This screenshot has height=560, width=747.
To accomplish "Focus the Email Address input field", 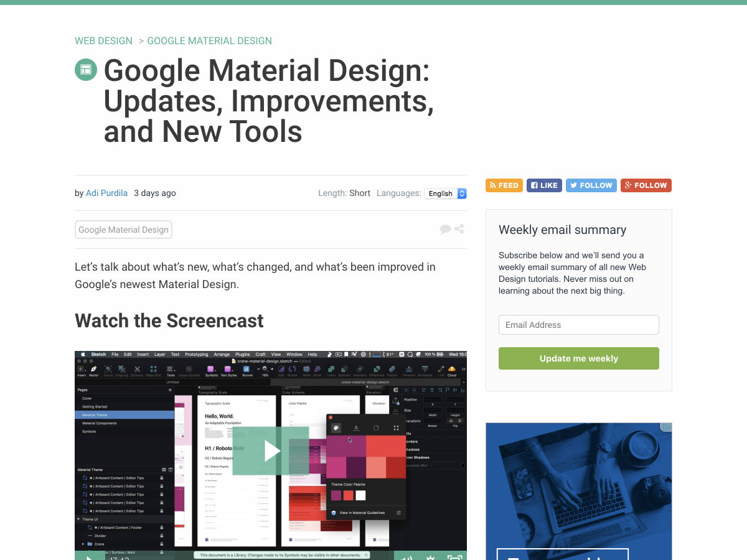I will (x=579, y=325).
